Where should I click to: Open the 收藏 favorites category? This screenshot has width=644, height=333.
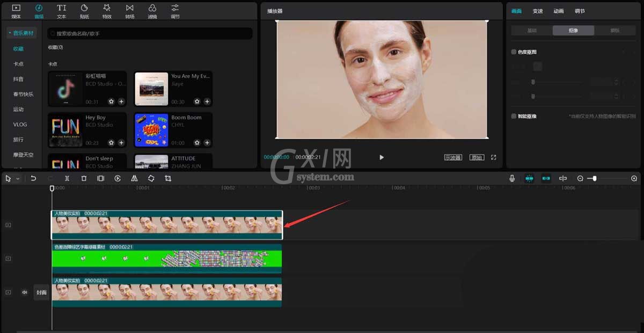18,49
